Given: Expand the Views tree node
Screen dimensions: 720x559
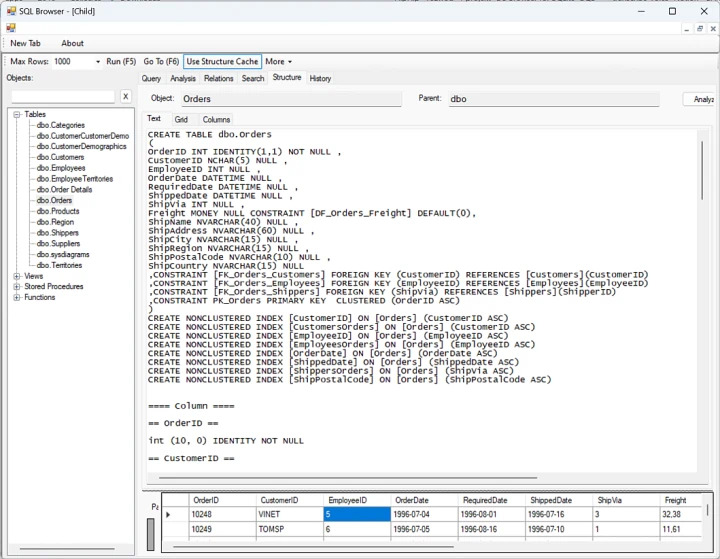Looking at the screenshot, I should [17, 276].
